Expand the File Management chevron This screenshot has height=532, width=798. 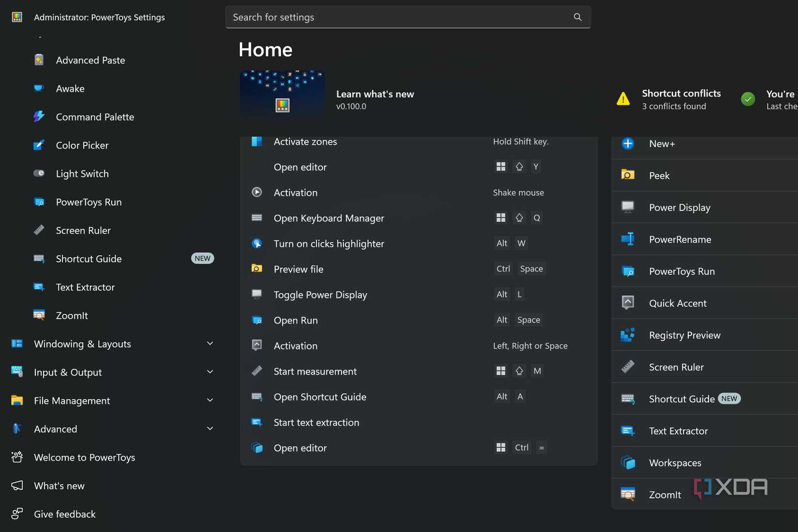point(210,400)
